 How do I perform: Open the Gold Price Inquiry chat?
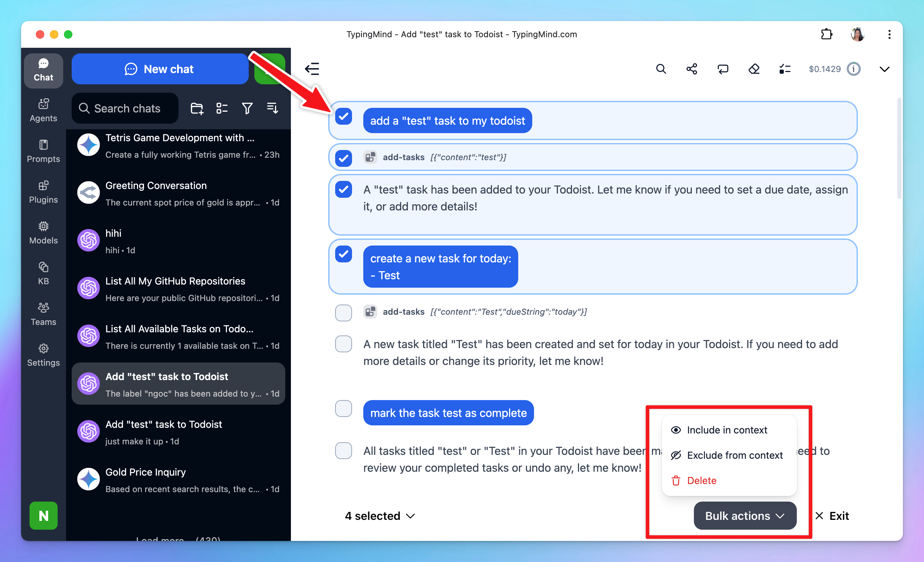(x=178, y=480)
